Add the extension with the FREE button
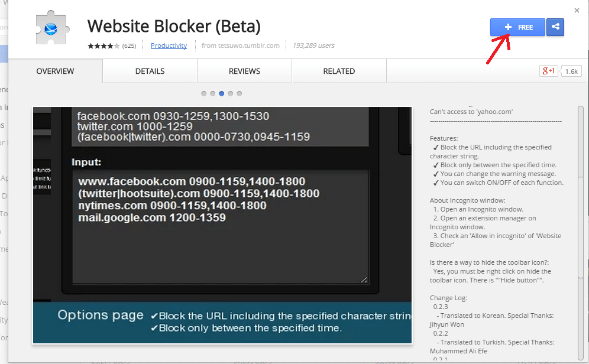589x364 pixels. [x=517, y=27]
